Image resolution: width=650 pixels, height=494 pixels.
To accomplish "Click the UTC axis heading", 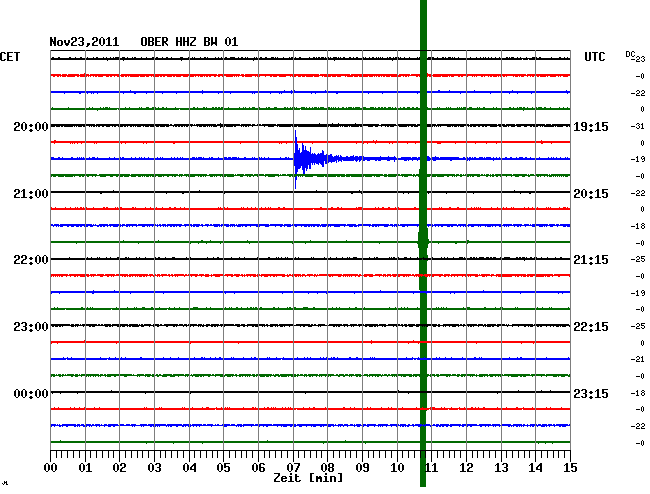I will pyautogui.click(x=594, y=57).
